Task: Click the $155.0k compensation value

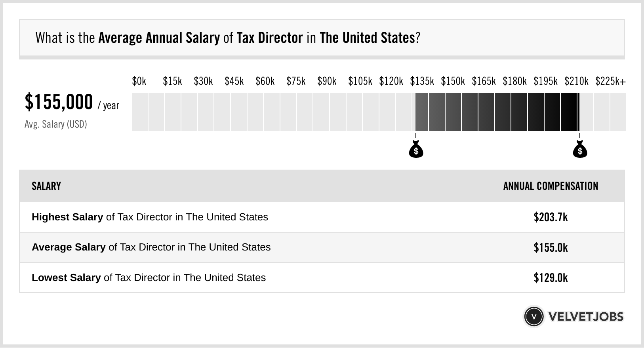Action: pos(551,248)
